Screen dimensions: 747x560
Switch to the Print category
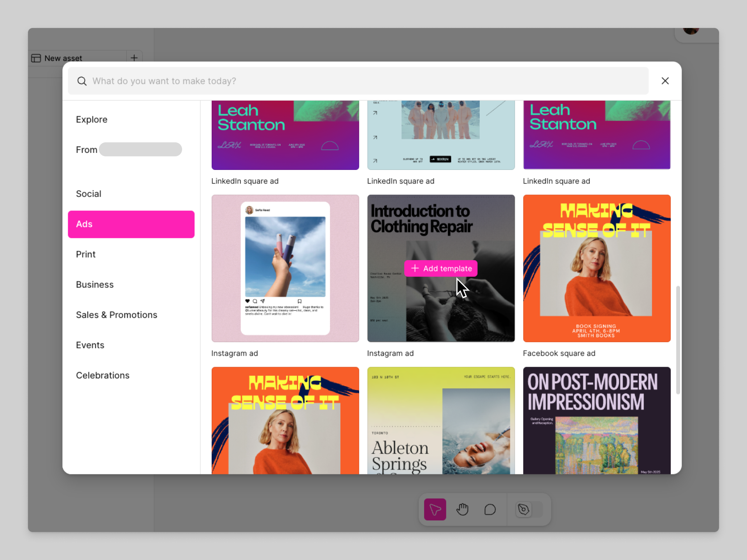131,254
